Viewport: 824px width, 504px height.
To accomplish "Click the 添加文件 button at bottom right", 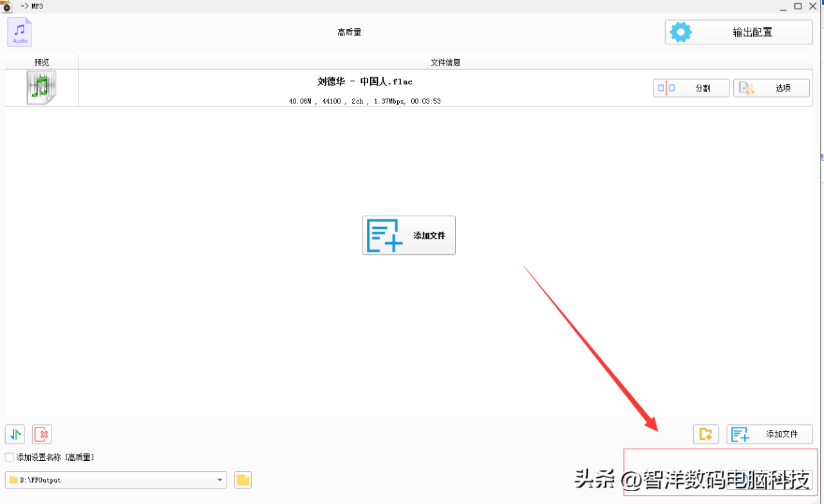I will (769, 434).
